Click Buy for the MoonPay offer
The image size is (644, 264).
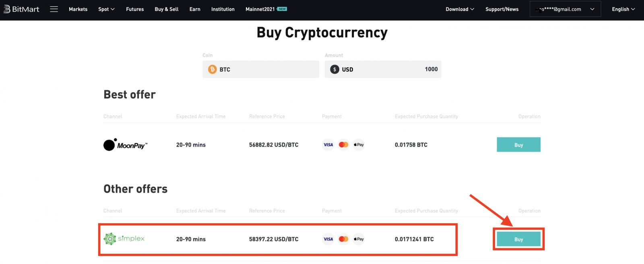[x=518, y=145]
